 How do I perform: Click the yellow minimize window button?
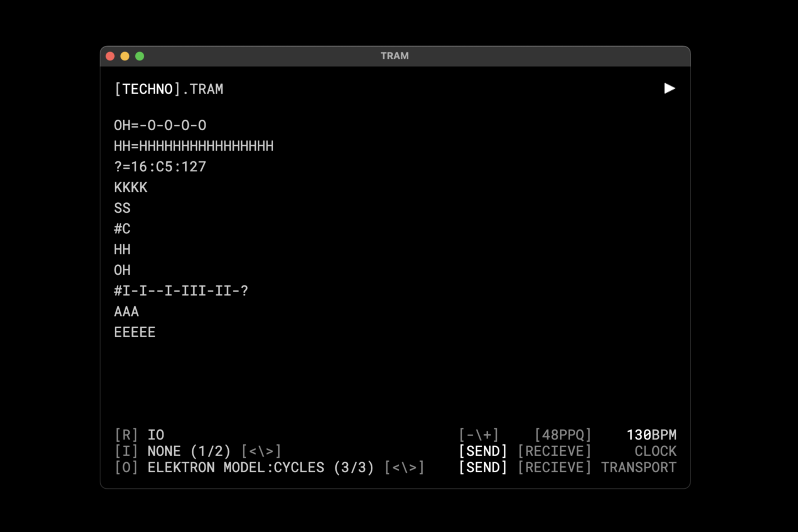pyautogui.click(x=125, y=56)
